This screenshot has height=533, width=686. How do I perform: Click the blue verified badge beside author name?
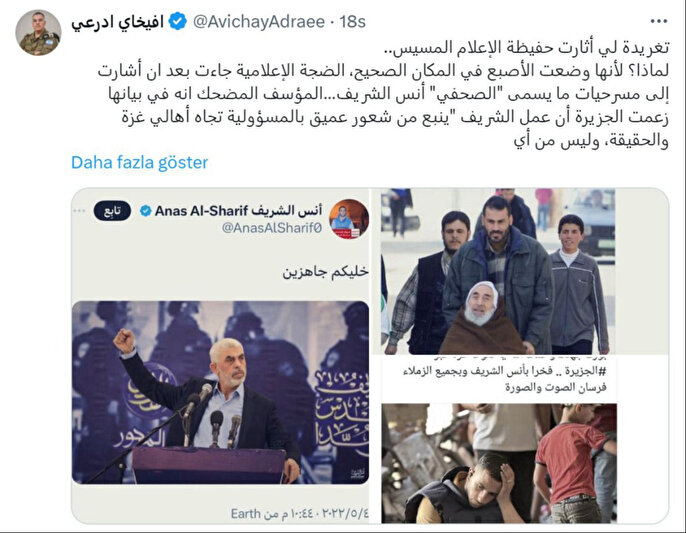pyautogui.click(x=178, y=21)
